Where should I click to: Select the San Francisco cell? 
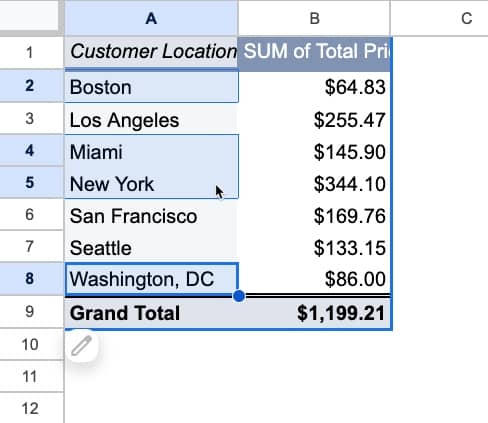coord(151,215)
